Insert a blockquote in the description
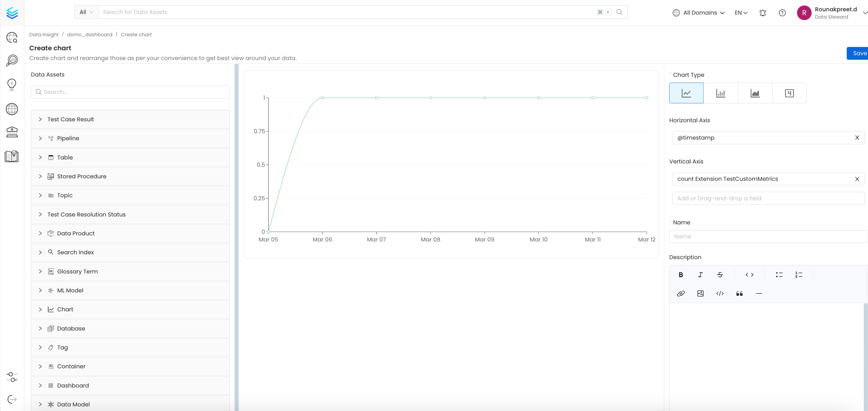 (x=739, y=293)
